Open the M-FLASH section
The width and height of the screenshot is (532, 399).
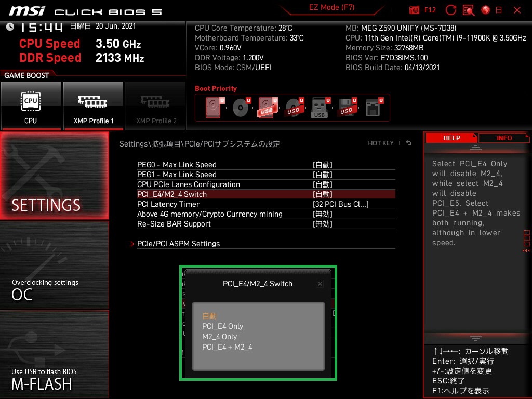pos(54,354)
